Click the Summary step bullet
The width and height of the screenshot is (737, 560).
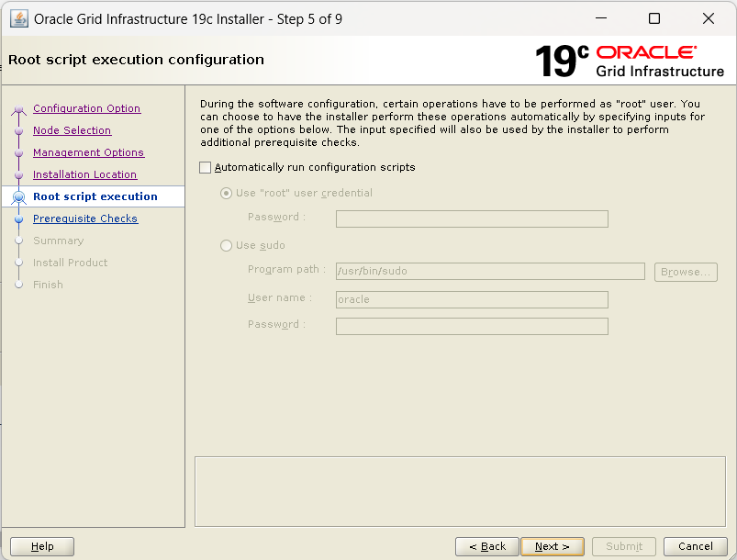tap(18, 241)
